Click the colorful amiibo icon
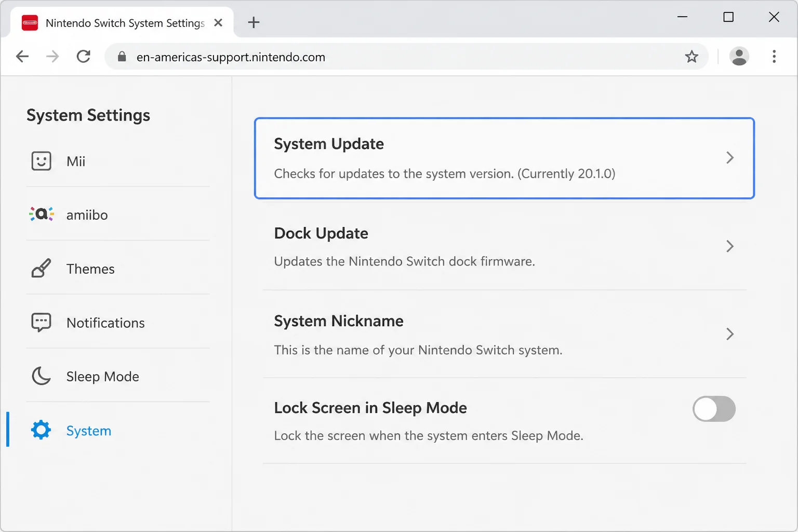This screenshot has height=532, width=798. [42, 214]
